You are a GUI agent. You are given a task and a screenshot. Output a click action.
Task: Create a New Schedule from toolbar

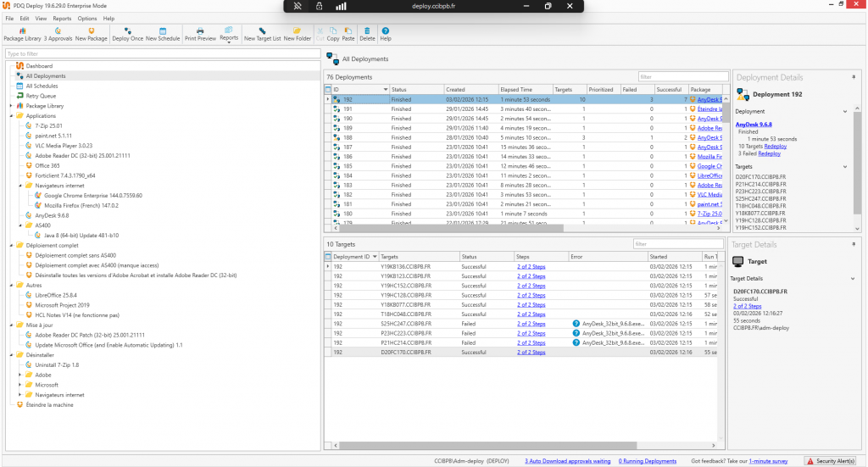(163, 34)
